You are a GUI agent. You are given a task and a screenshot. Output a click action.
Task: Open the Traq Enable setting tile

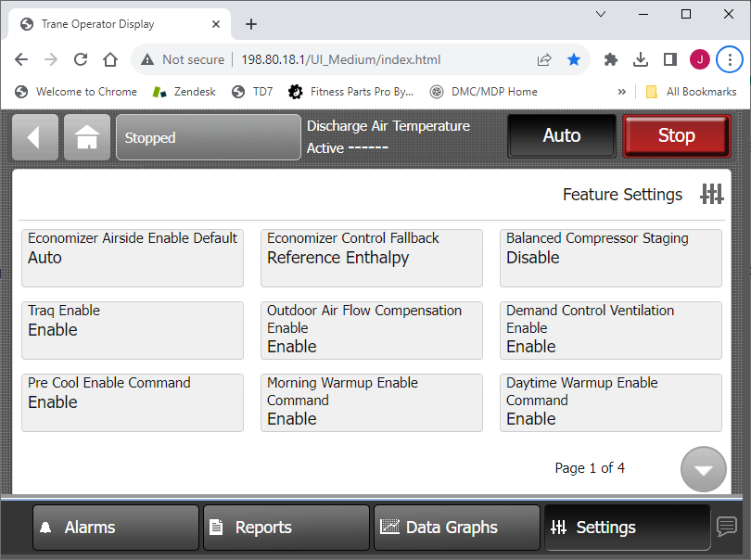(x=133, y=330)
